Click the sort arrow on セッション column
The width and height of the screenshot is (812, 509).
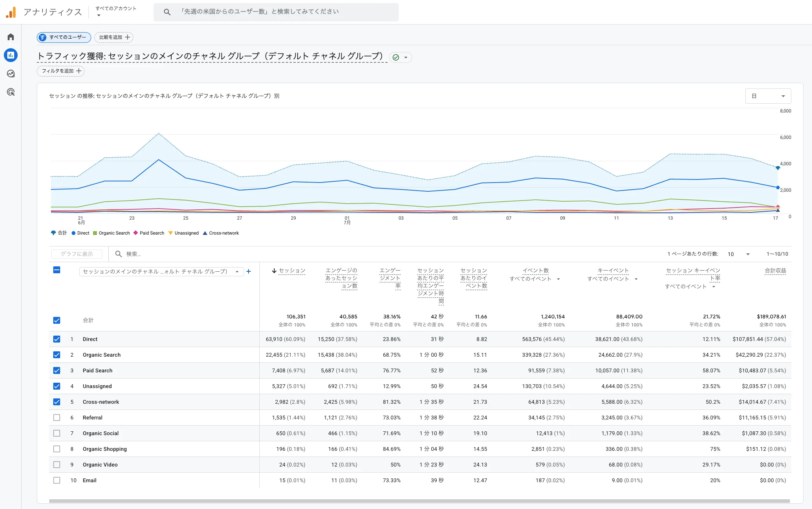274,271
